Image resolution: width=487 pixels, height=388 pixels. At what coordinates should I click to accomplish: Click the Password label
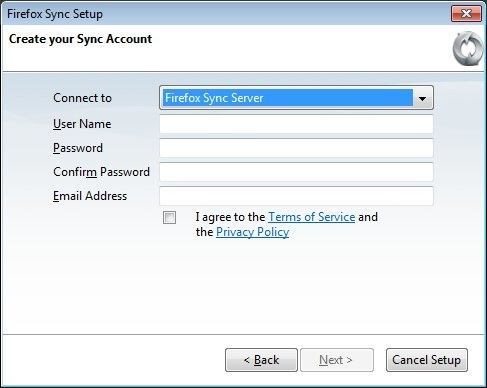(x=78, y=148)
